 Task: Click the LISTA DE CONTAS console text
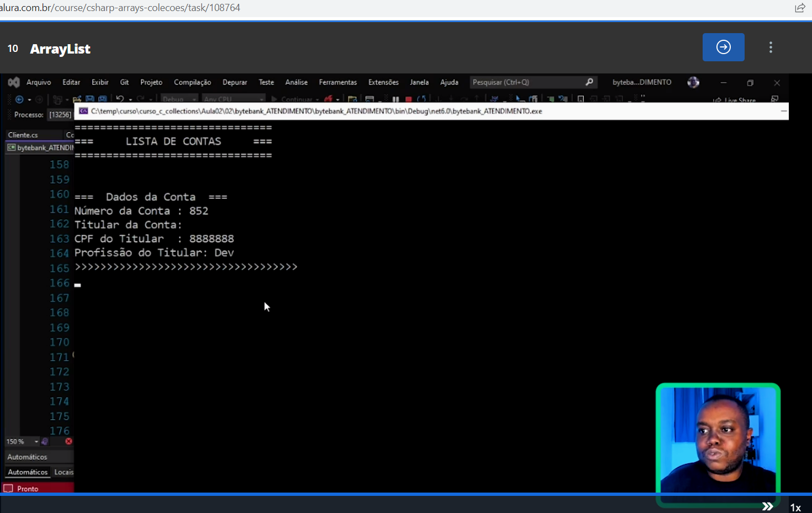(x=173, y=141)
